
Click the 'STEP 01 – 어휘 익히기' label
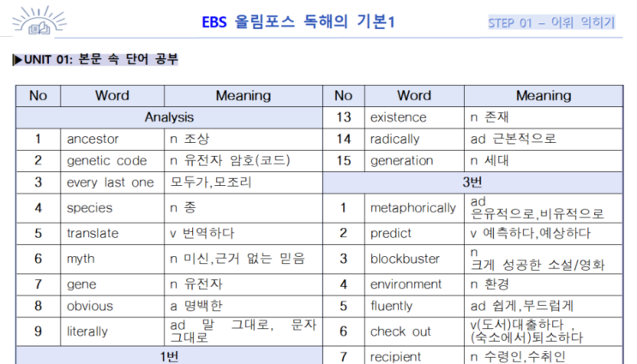pos(551,22)
